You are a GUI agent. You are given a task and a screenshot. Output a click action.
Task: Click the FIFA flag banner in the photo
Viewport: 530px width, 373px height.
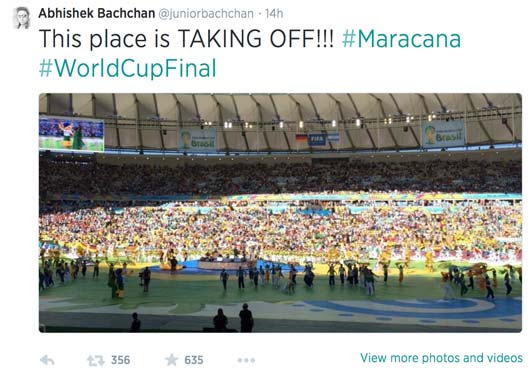pos(317,139)
